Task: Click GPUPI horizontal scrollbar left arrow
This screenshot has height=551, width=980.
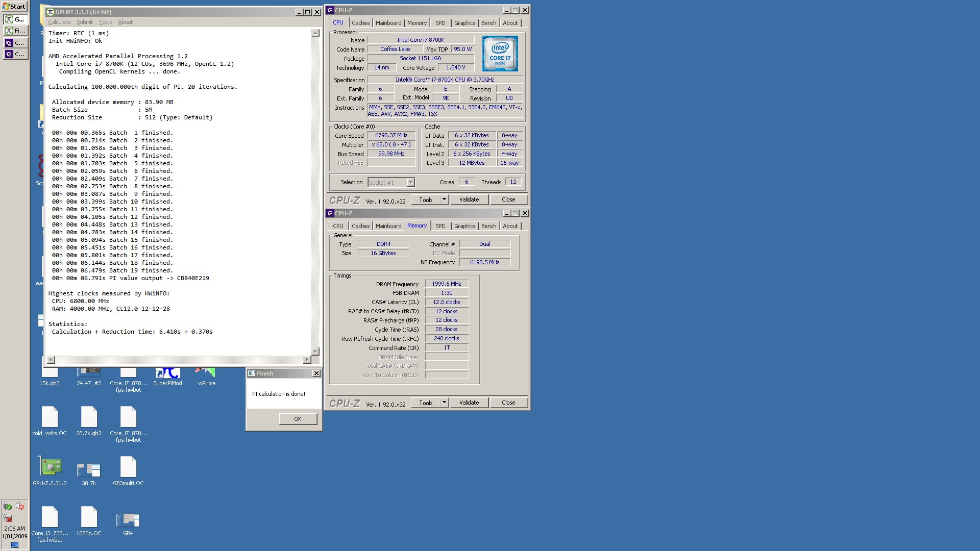Action: click(51, 360)
